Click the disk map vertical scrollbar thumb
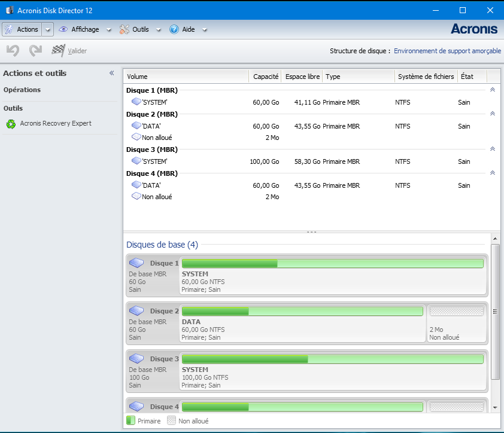The height and width of the screenshot is (433, 504). point(495,311)
